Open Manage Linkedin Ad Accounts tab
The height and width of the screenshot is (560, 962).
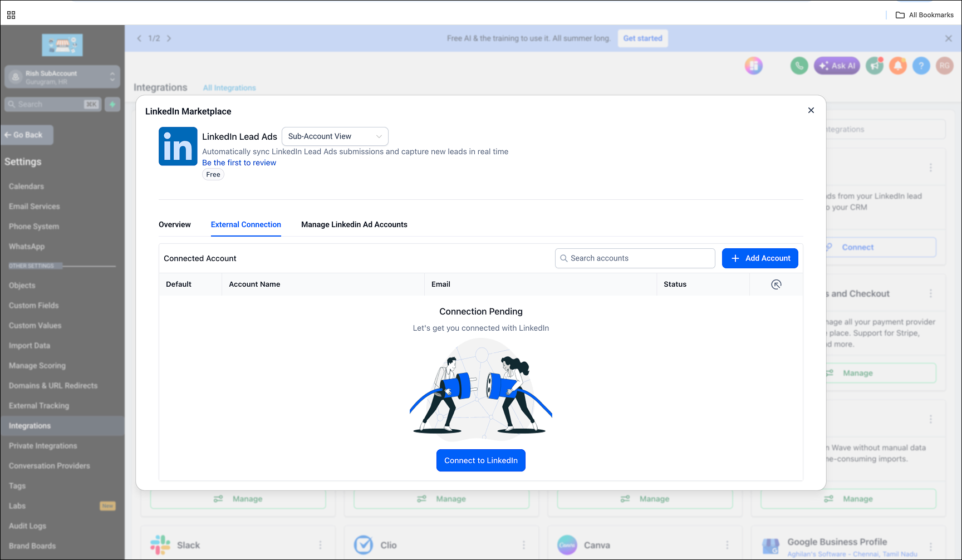pos(354,224)
